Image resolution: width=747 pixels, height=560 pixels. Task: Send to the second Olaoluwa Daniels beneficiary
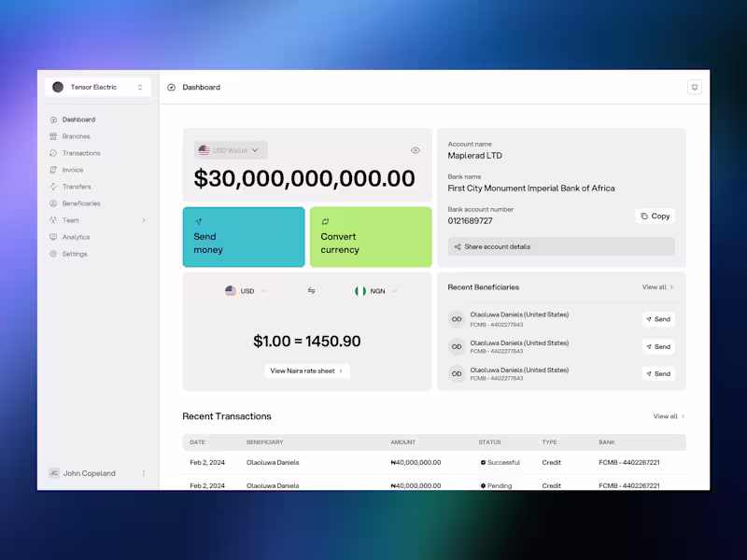pyautogui.click(x=658, y=346)
